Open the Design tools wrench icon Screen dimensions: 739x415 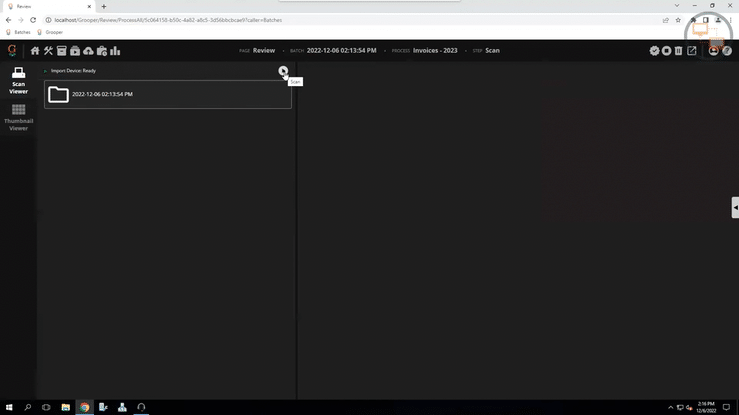click(x=48, y=51)
